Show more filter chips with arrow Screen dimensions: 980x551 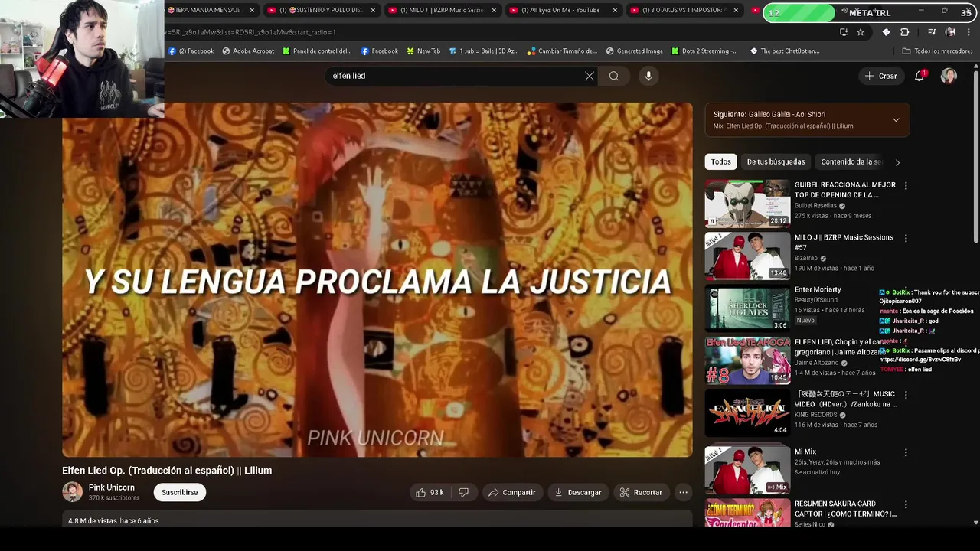897,162
